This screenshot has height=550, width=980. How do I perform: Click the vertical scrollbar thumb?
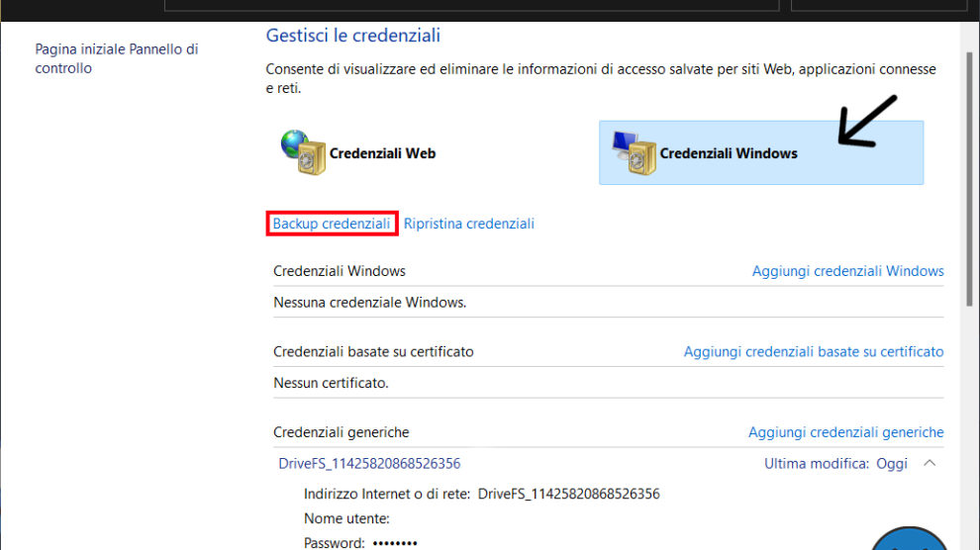tap(970, 180)
